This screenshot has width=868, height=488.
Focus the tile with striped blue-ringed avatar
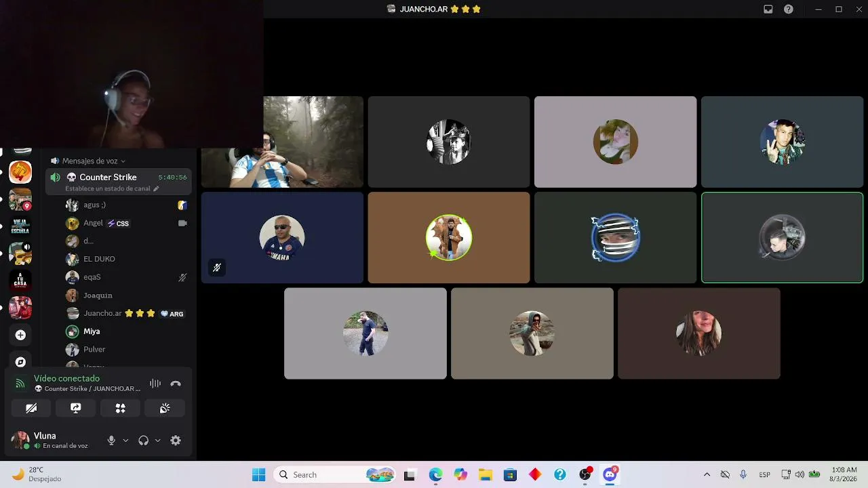point(615,237)
